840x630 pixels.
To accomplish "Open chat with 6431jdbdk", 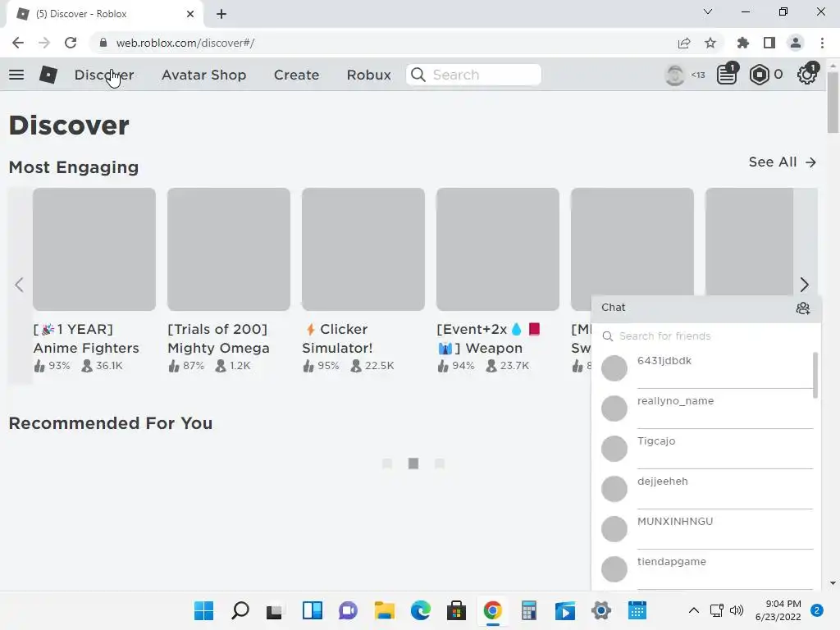I will point(706,368).
